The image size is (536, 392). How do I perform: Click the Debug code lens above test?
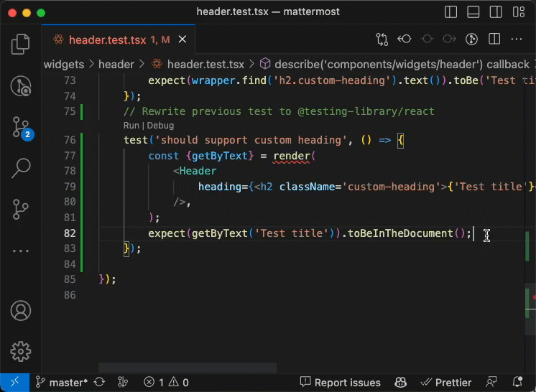coord(160,126)
